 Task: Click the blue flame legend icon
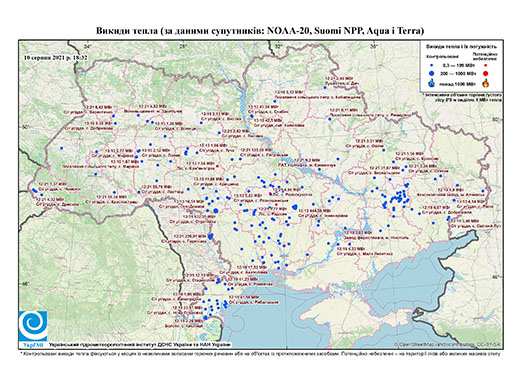[432, 83]
